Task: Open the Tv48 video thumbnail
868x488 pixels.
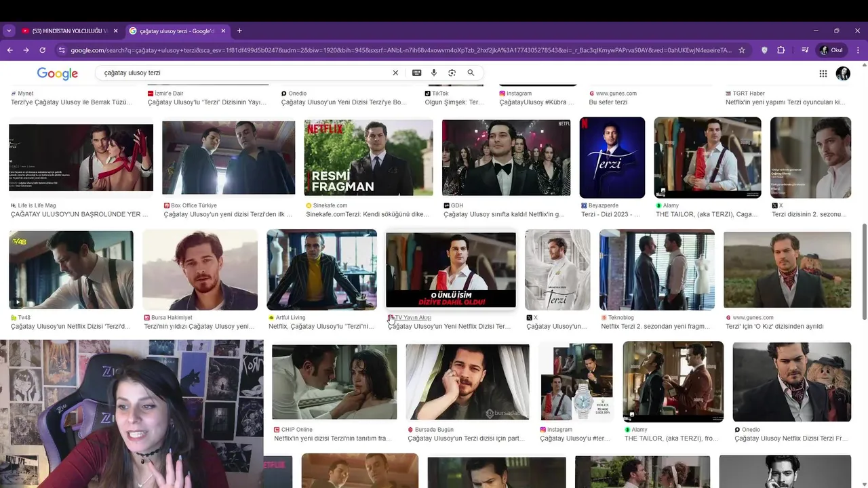Action: click(71, 270)
